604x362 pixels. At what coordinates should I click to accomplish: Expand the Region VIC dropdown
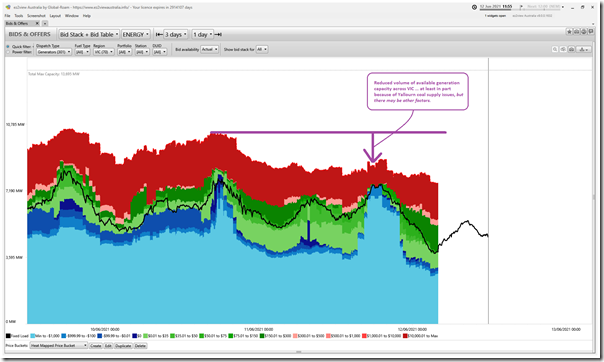[x=104, y=52]
